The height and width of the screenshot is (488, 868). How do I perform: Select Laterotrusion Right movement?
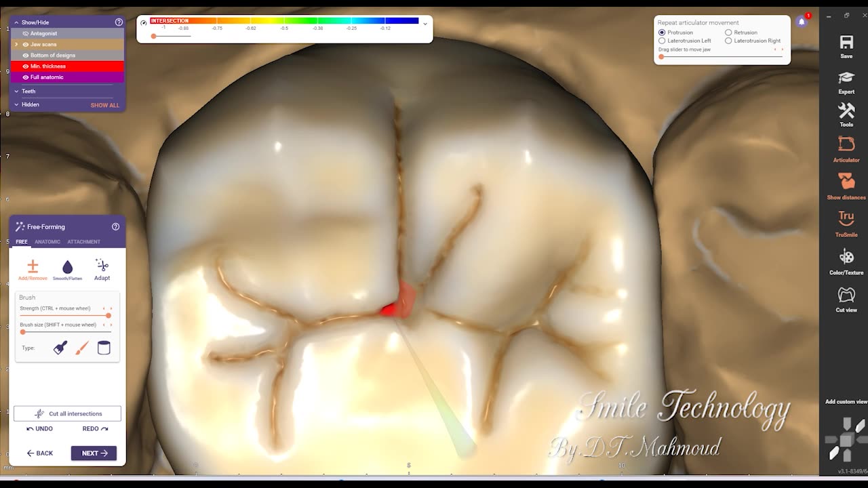(728, 41)
